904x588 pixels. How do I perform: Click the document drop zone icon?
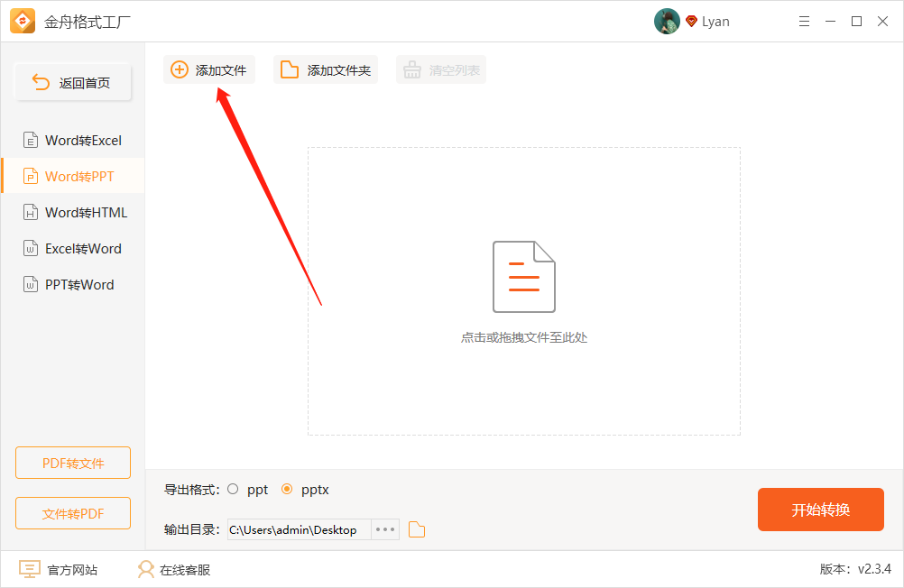pos(523,277)
